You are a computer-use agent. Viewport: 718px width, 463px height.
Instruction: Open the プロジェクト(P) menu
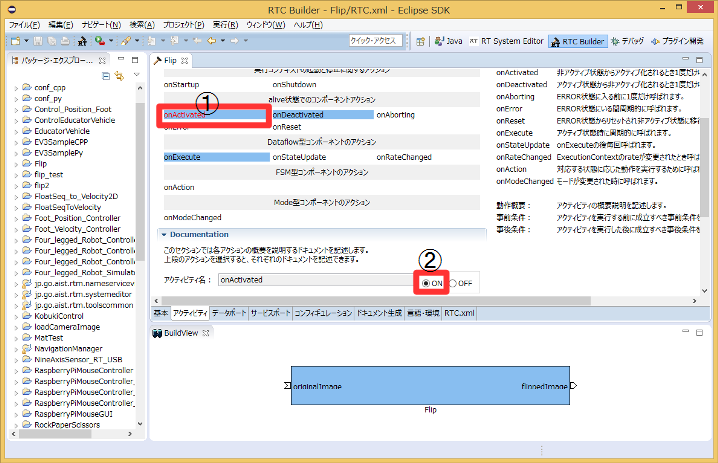point(184,25)
